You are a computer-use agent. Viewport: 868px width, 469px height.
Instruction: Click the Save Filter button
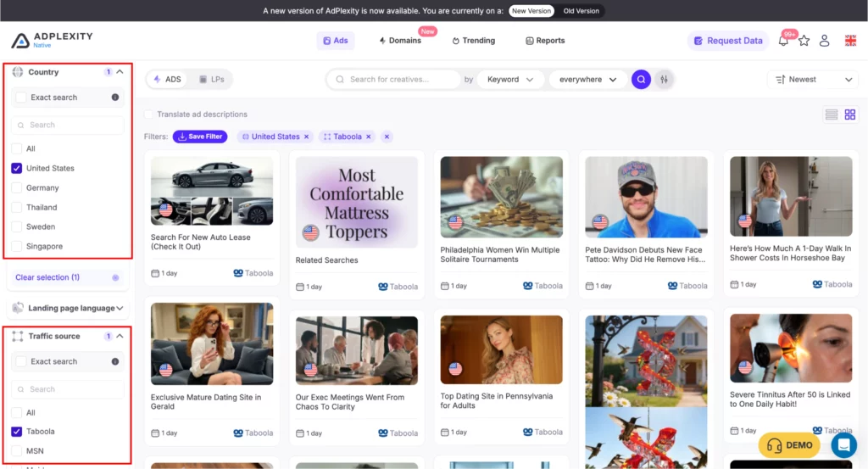(200, 137)
